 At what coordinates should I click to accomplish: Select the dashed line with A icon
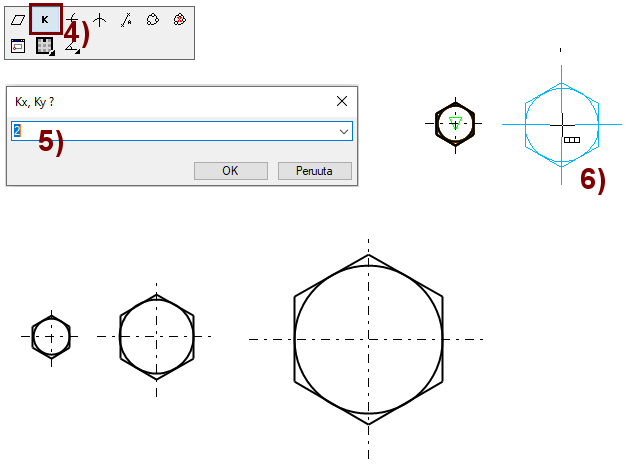pyautogui.click(x=126, y=20)
